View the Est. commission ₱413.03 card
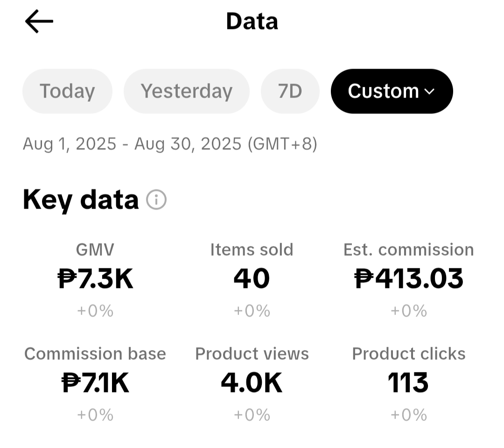 tap(408, 280)
